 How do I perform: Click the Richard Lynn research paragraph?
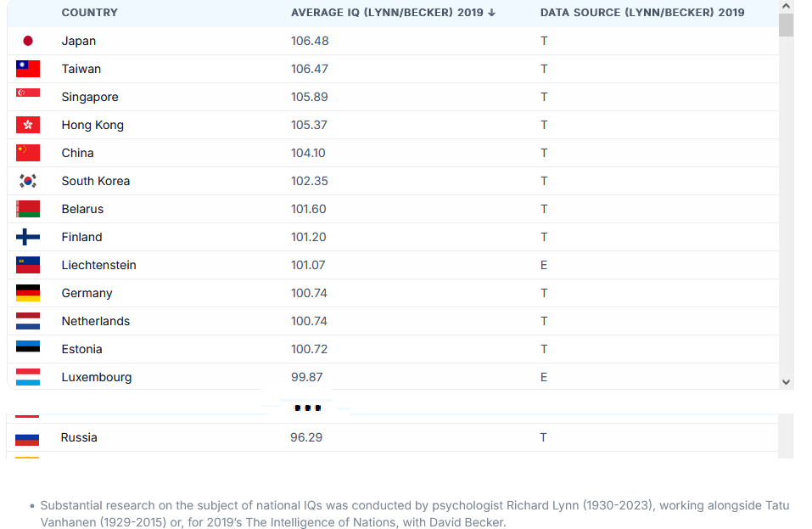point(414,514)
